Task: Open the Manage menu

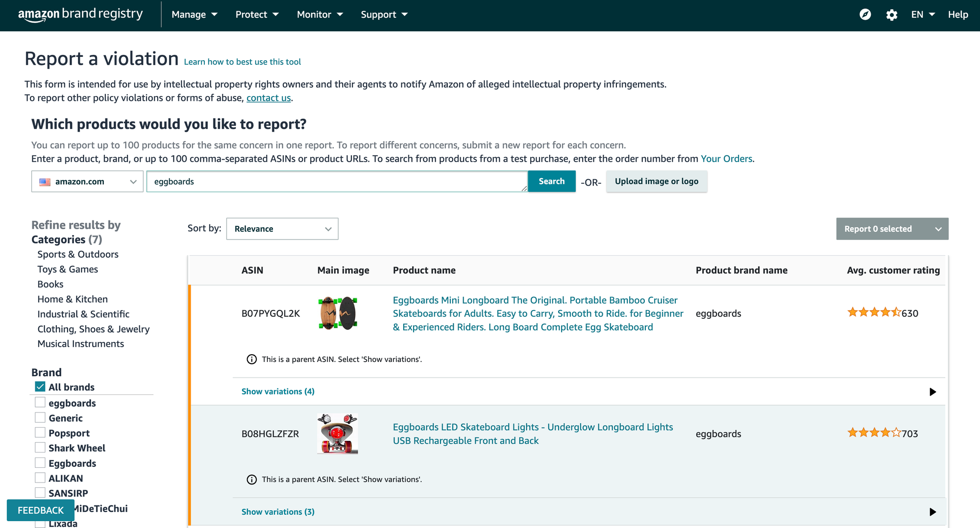Action: pyautogui.click(x=195, y=15)
